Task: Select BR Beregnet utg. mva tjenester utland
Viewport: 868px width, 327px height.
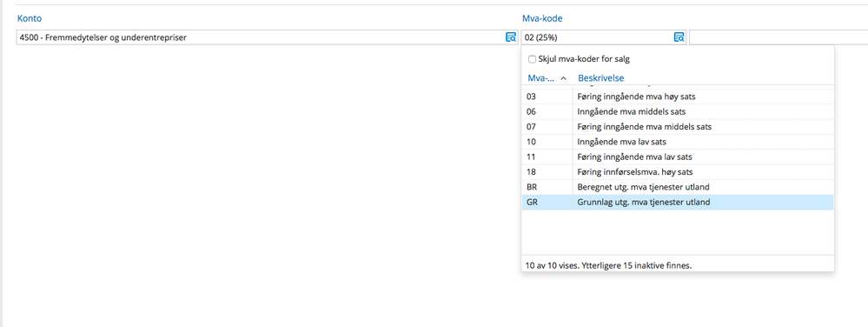Action: tap(678, 187)
